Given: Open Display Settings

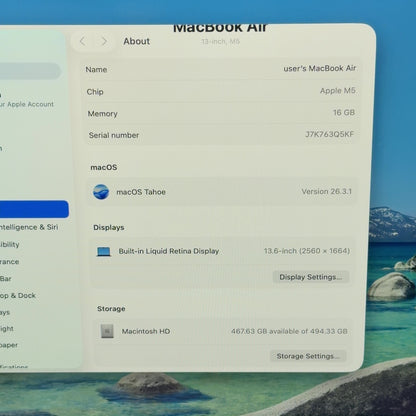Looking at the screenshot, I should point(311,277).
